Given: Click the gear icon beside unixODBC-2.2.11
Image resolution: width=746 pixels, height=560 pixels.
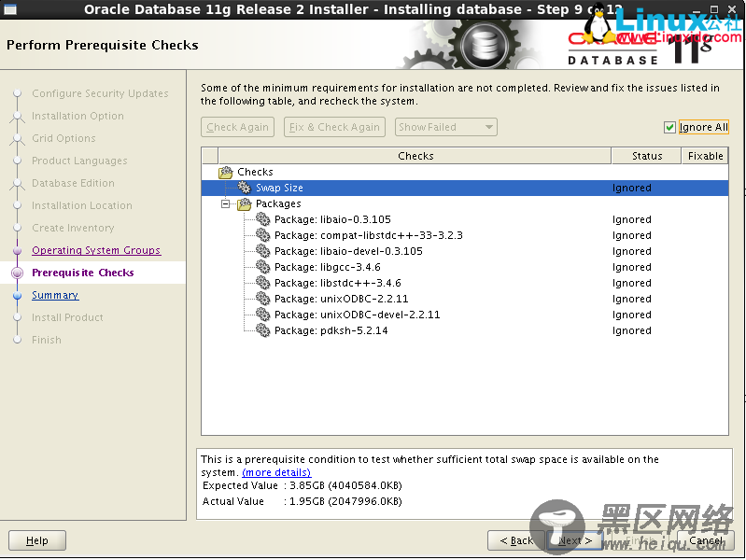Looking at the screenshot, I should [262, 299].
